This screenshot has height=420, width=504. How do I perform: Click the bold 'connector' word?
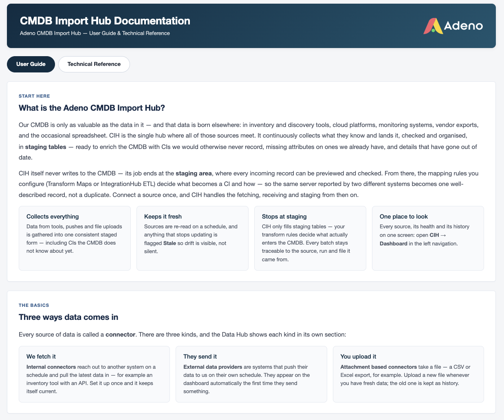pos(120,335)
